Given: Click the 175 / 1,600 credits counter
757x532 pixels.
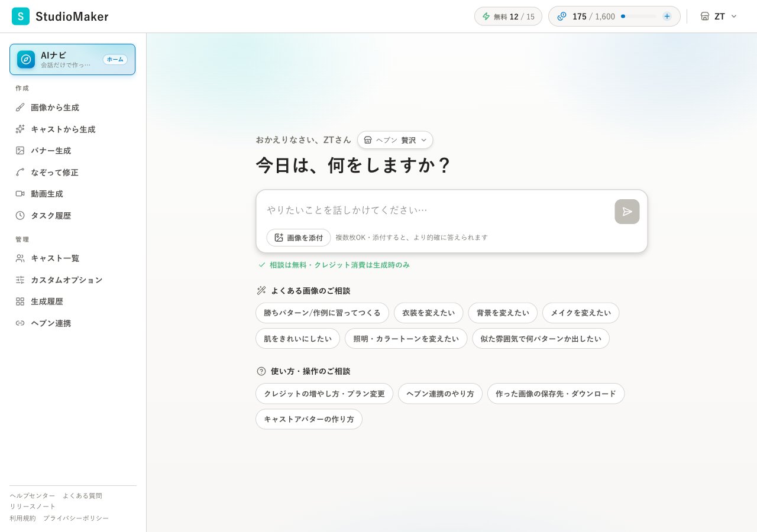Looking at the screenshot, I should click(x=594, y=17).
